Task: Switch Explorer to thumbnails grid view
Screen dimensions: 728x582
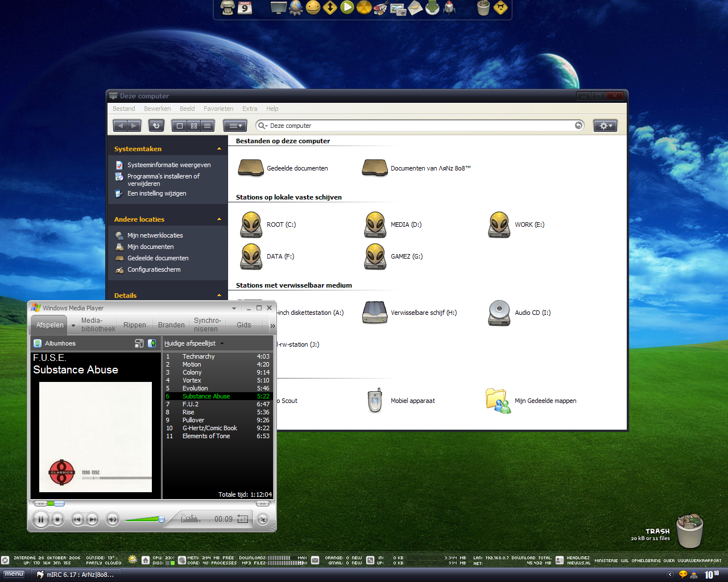Action: click(194, 126)
